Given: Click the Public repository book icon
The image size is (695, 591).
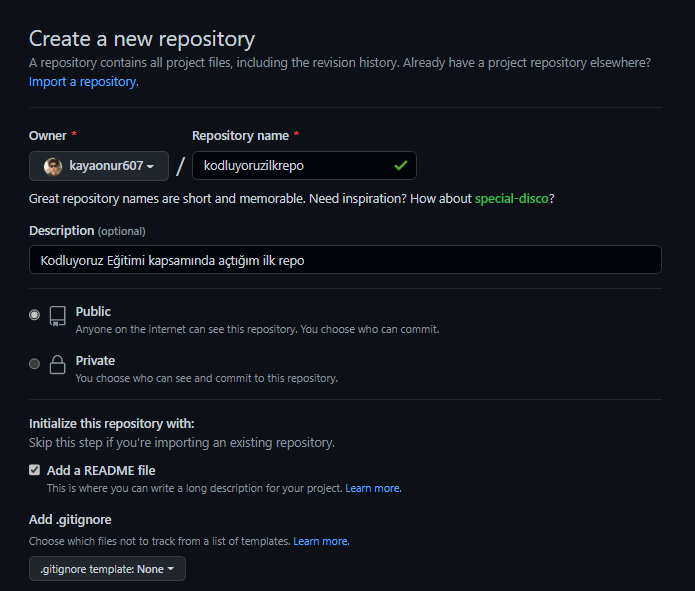Looking at the screenshot, I should [x=58, y=316].
